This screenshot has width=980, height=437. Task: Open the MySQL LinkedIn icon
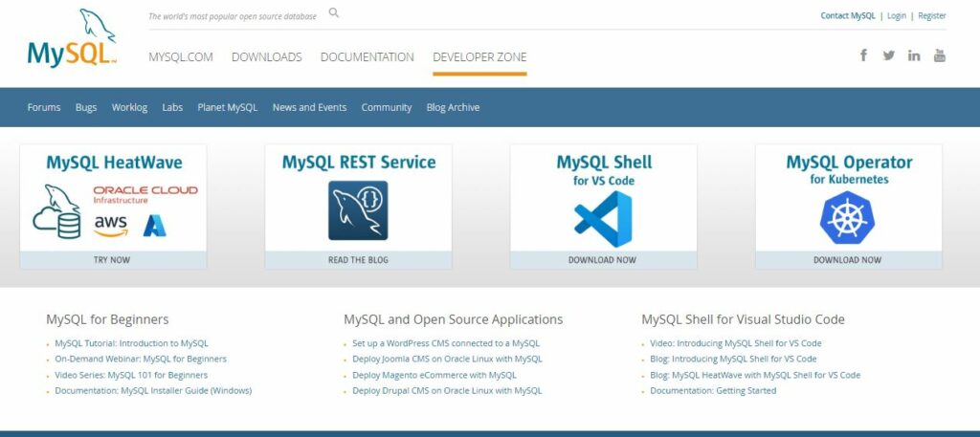pyautogui.click(x=914, y=55)
